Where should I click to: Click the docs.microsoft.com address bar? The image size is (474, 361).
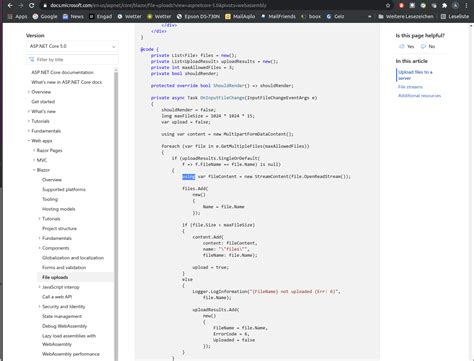213,5
